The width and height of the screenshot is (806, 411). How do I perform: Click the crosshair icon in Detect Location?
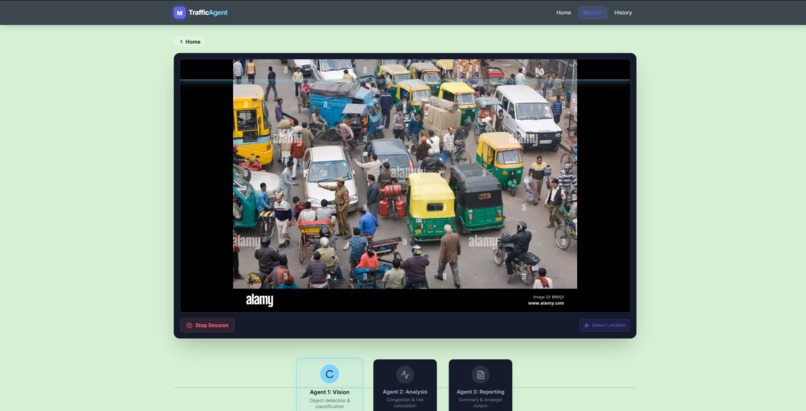point(587,325)
